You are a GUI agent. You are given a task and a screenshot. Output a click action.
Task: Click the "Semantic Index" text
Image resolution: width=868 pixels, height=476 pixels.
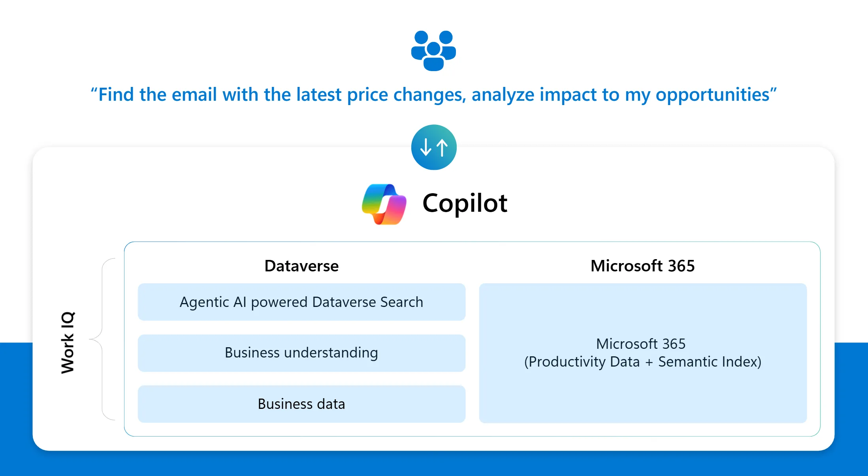coord(709,362)
